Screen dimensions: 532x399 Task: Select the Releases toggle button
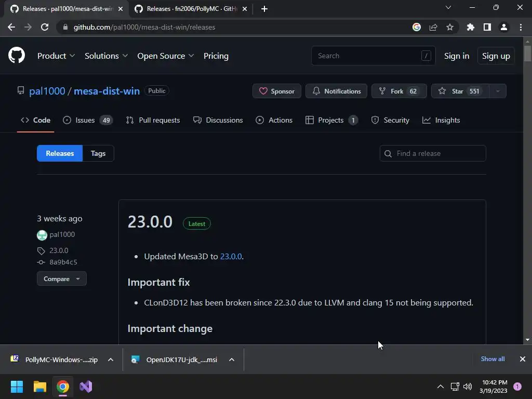tap(60, 153)
